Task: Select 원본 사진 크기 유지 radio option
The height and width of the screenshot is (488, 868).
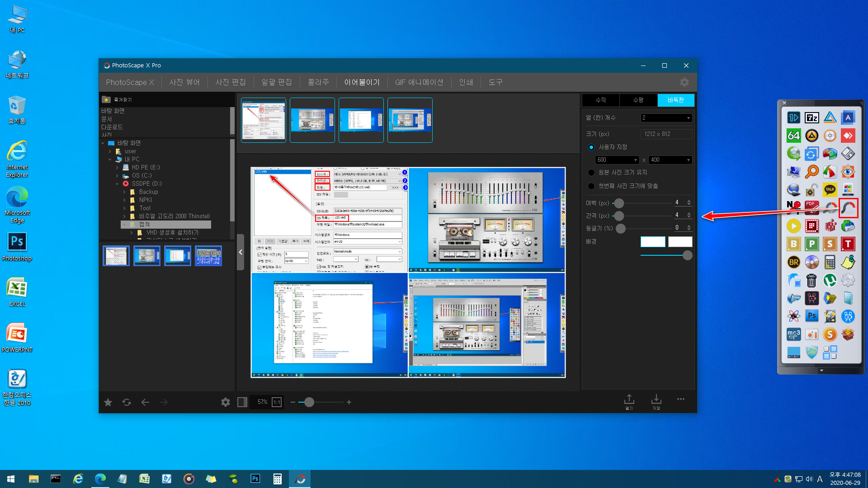Action: pos(591,173)
